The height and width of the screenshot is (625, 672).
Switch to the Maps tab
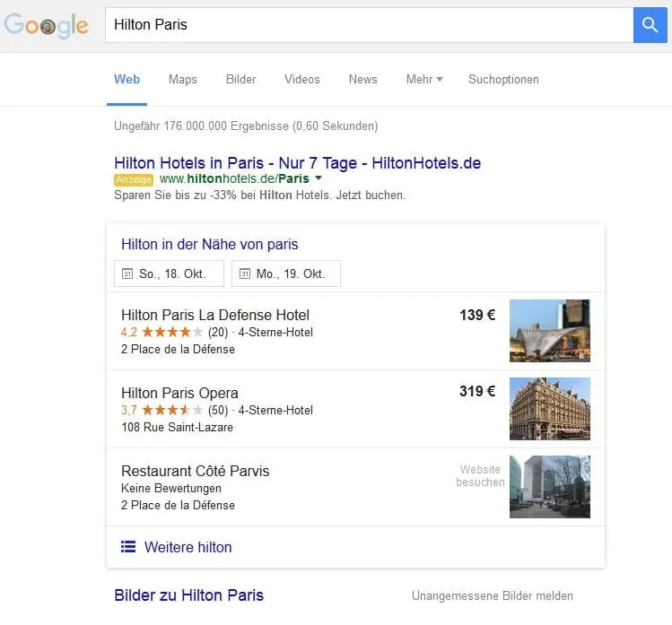[182, 79]
